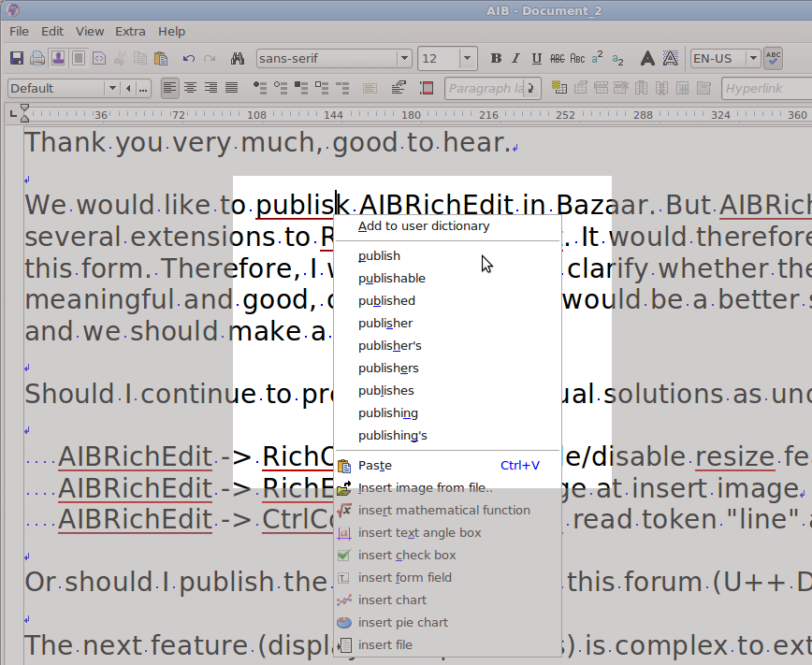Click the Save document icon
The image size is (812, 665).
[17, 58]
